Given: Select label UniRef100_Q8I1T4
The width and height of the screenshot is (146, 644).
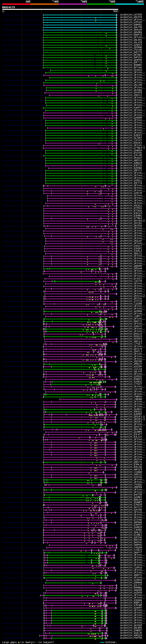Looking at the screenshot, I should coord(131,349).
